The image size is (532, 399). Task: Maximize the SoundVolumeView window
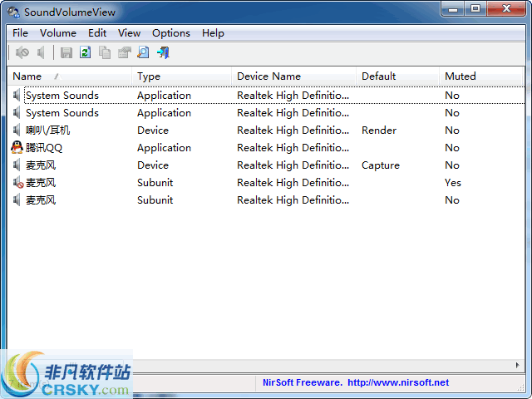coord(475,9)
